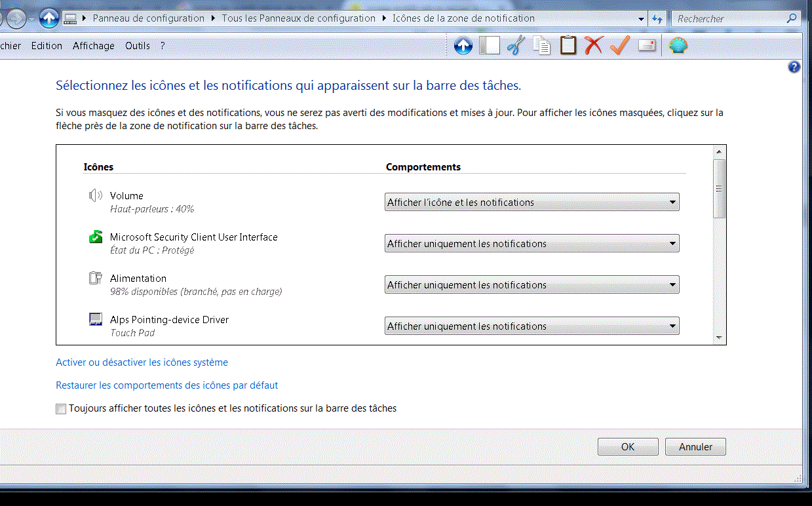Image resolution: width=812 pixels, height=506 pixels.
Task: Click the icon list scrollbar thumb
Action: [x=719, y=188]
